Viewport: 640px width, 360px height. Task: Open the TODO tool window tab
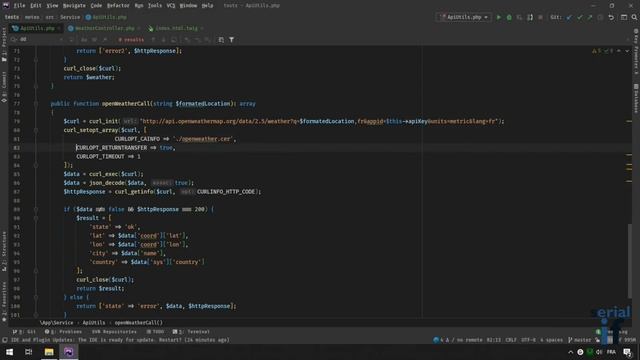[x=155, y=332]
